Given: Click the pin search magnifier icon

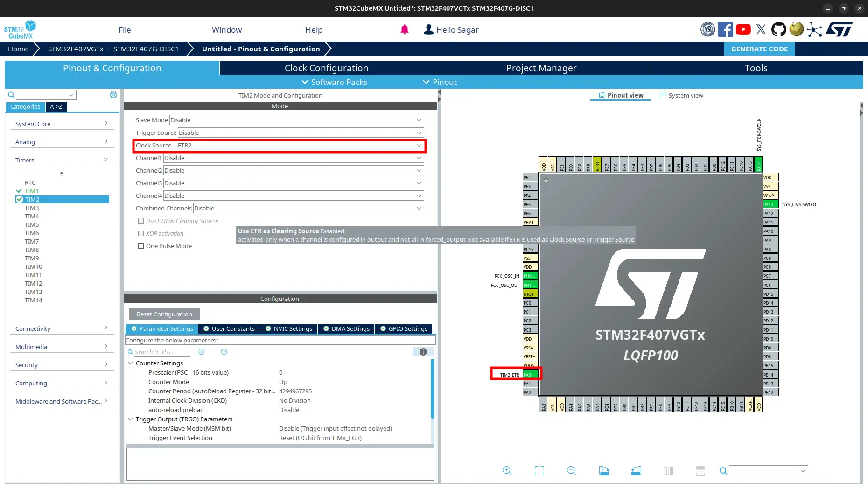Looking at the screenshot, I should (723, 471).
